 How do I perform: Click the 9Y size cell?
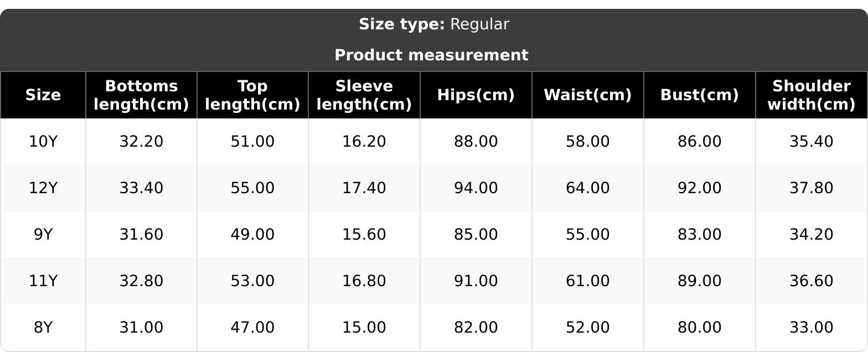click(43, 235)
